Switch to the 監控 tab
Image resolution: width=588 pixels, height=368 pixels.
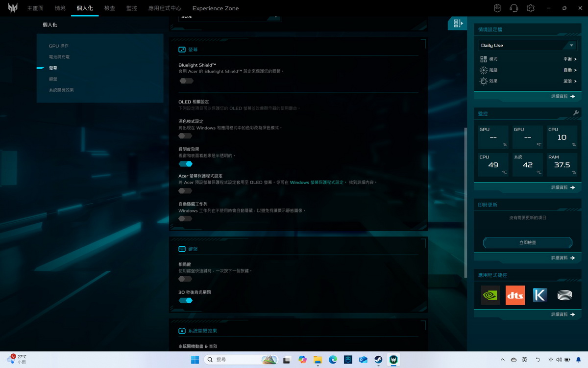tap(131, 8)
